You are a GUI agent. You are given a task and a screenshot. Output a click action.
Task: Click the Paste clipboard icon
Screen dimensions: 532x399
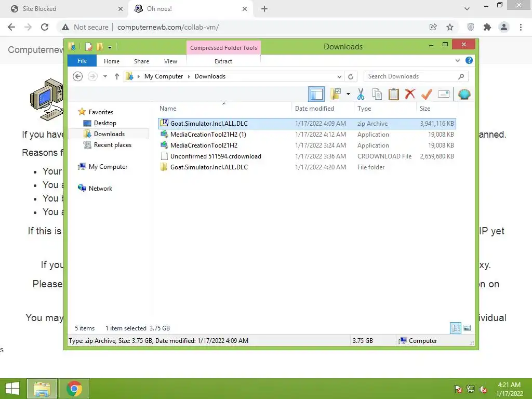pos(394,94)
